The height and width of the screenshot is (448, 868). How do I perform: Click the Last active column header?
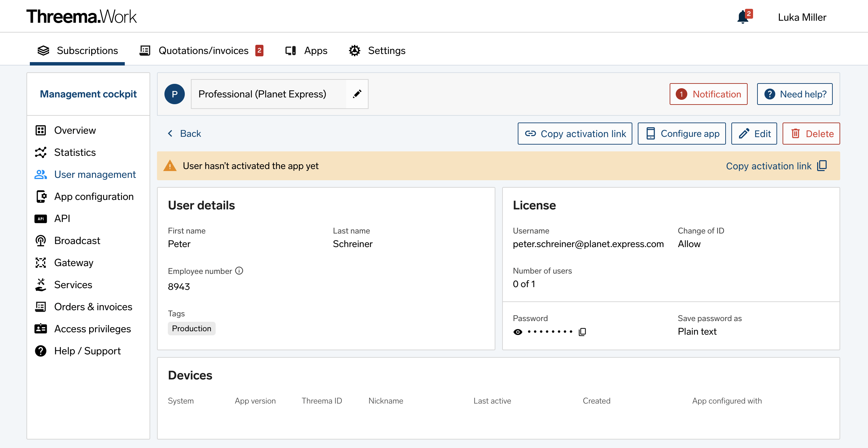(492, 401)
